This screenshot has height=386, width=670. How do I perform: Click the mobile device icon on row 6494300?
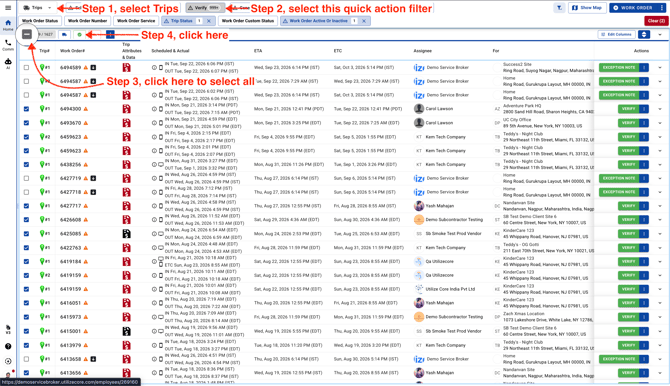tap(161, 109)
